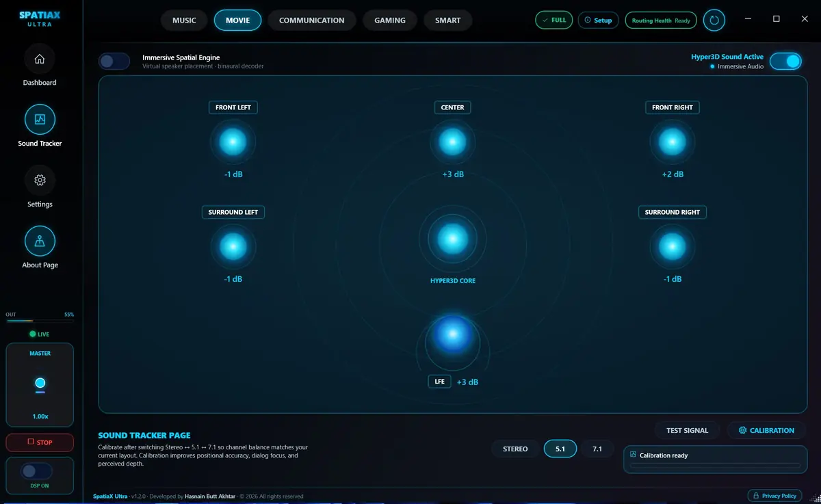
Task: Open the Dashboard home icon
Action: tap(40, 59)
